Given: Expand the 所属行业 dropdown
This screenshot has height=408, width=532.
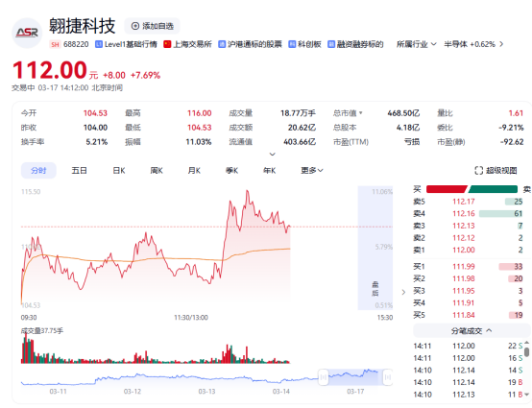Looking at the screenshot, I should pos(417,44).
